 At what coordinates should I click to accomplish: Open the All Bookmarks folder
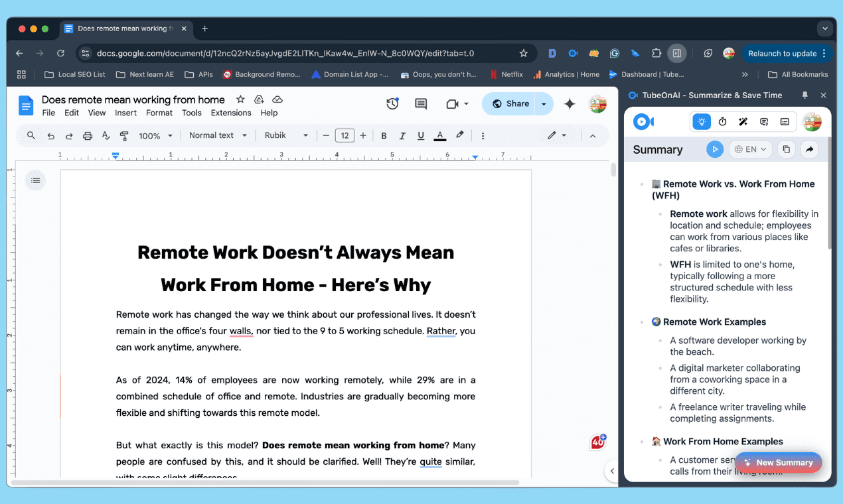coord(799,74)
